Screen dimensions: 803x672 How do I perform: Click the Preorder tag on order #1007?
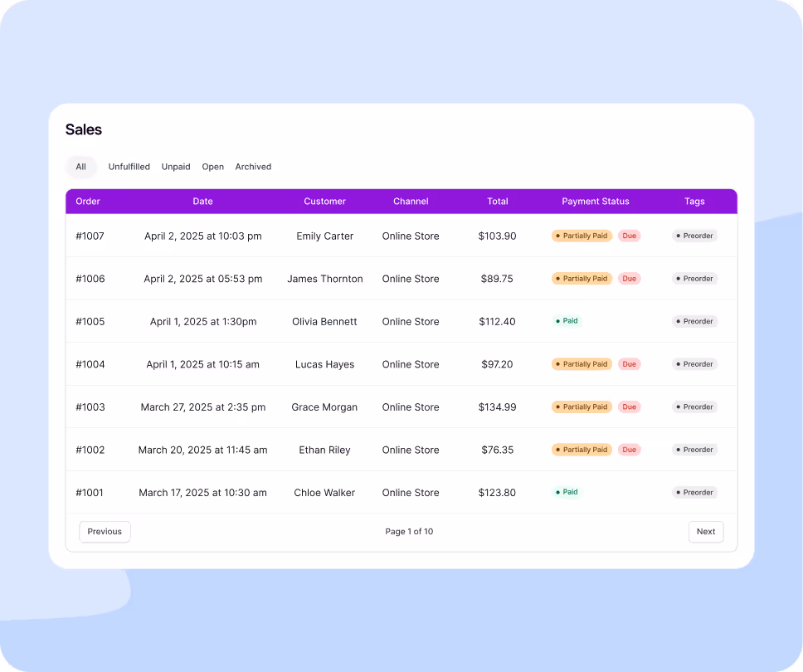click(x=694, y=236)
